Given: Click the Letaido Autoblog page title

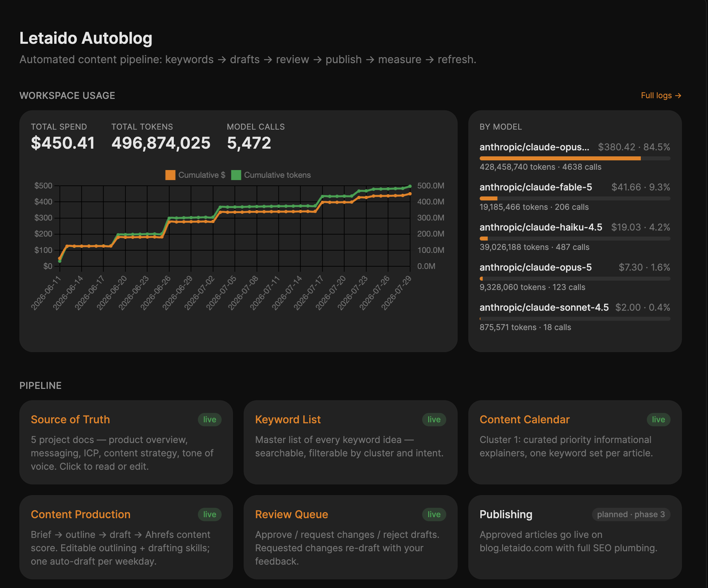Looking at the screenshot, I should coord(86,38).
